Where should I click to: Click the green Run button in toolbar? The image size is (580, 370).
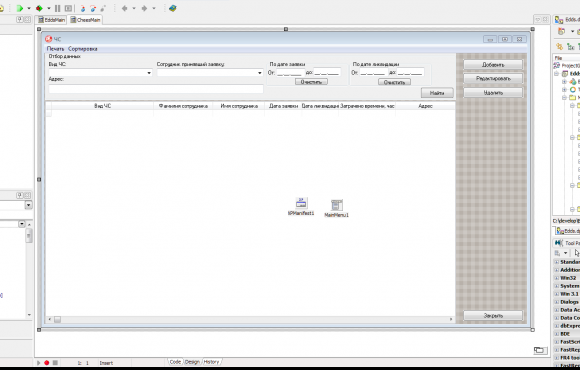pyautogui.click(x=20, y=8)
